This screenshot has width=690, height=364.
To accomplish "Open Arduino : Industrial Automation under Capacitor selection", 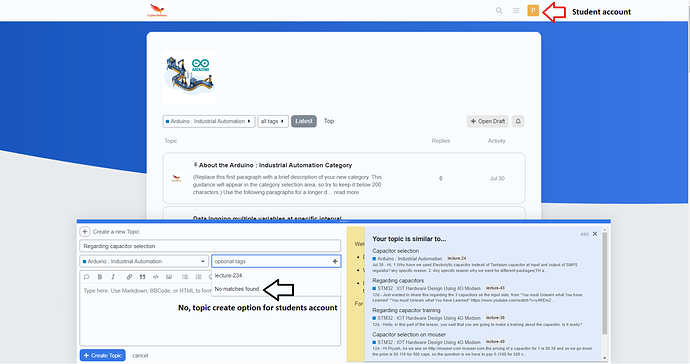I will coord(407,259).
